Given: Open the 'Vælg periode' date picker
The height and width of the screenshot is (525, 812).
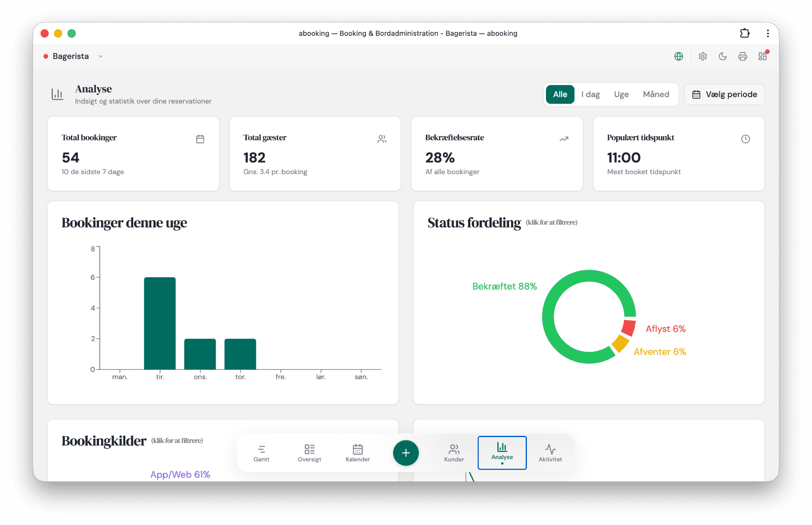Looking at the screenshot, I should click(x=724, y=94).
